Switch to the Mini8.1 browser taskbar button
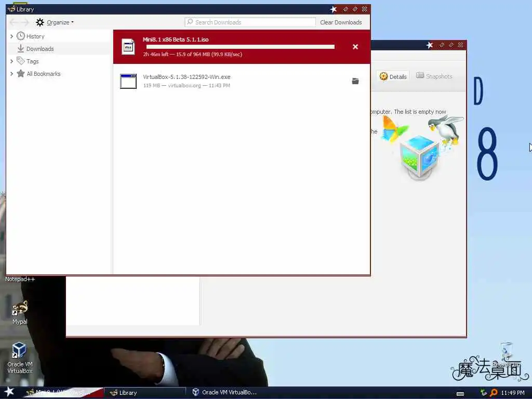This screenshot has height=399, width=532. point(63,393)
